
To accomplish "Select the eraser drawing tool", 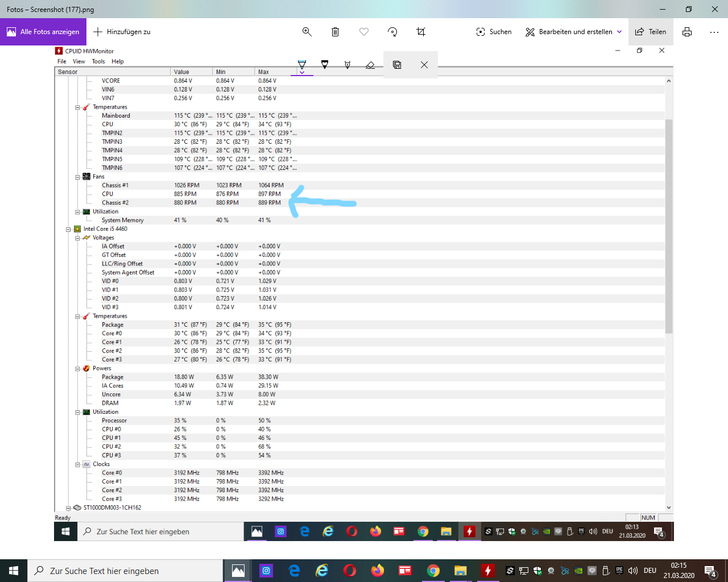I will [370, 65].
